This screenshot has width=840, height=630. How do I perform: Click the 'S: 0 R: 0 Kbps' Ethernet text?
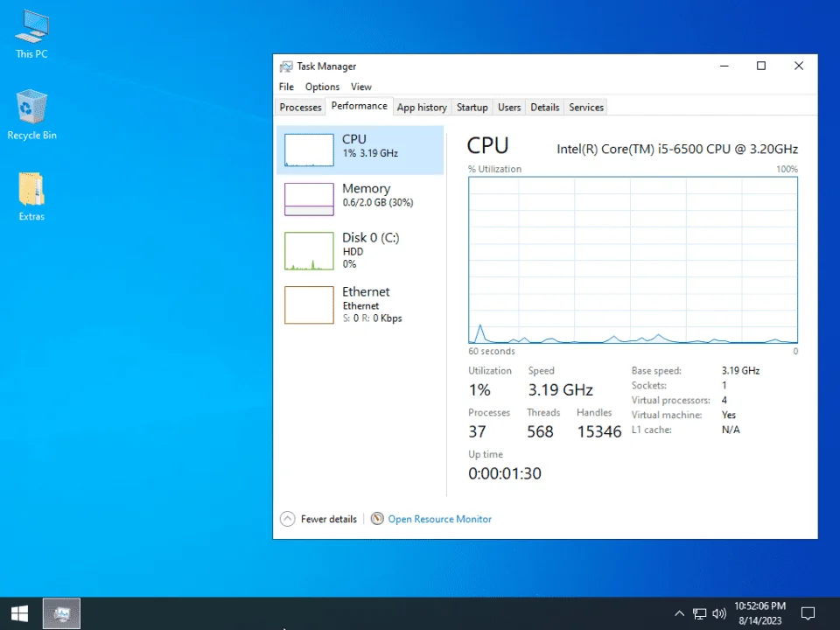point(373,318)
